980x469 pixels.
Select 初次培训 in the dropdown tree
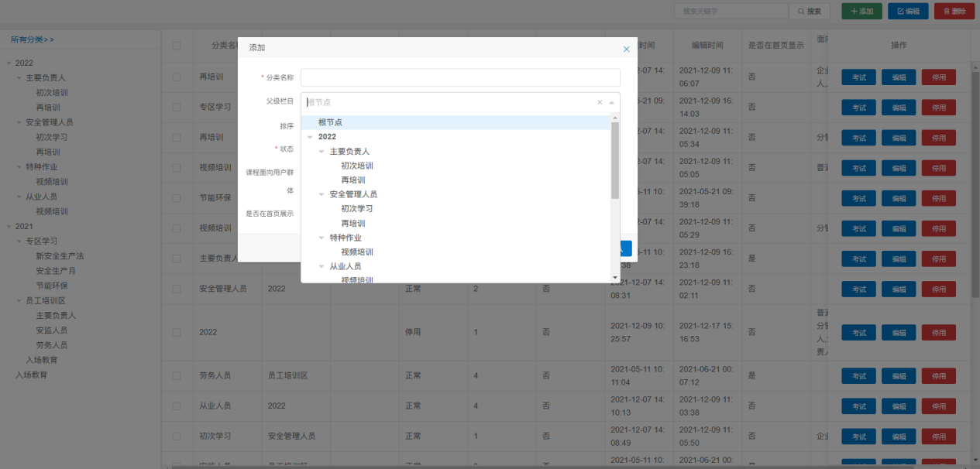(x=357, y=166)
